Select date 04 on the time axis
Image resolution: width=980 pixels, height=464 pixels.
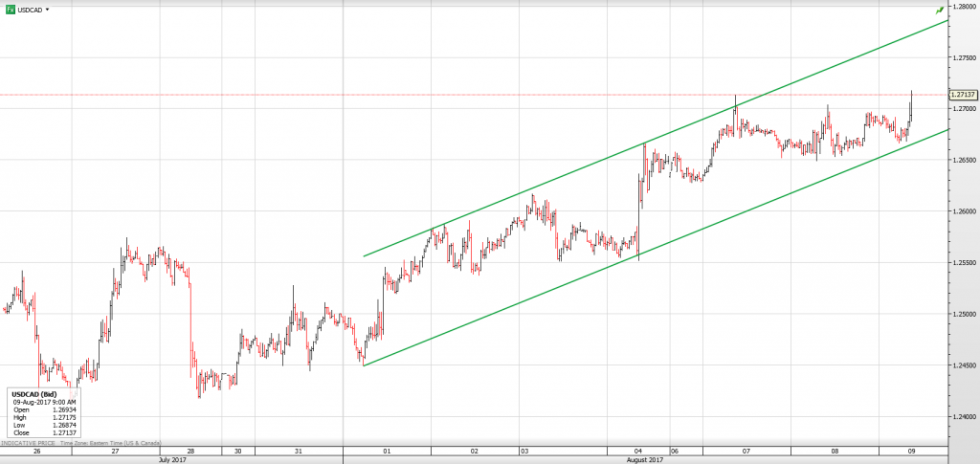638,450
